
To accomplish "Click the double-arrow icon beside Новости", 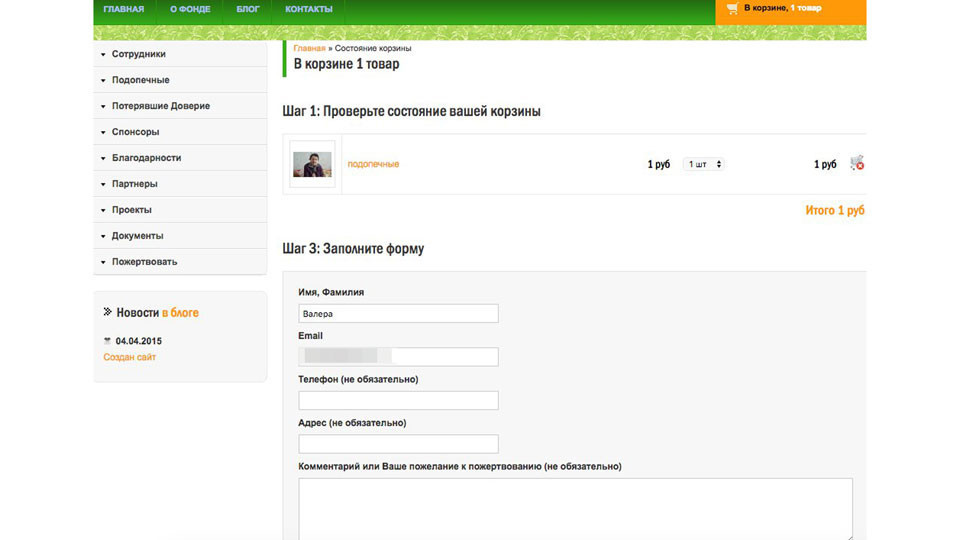I will tap(107, 312).
